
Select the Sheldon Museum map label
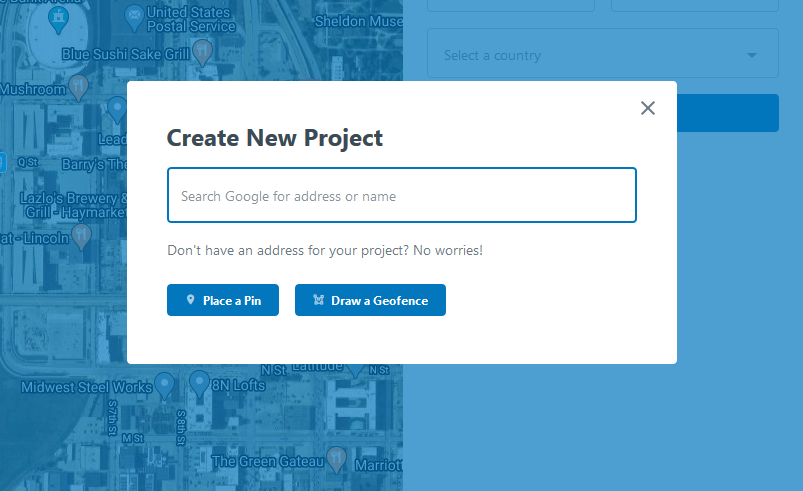click(358, 22)
